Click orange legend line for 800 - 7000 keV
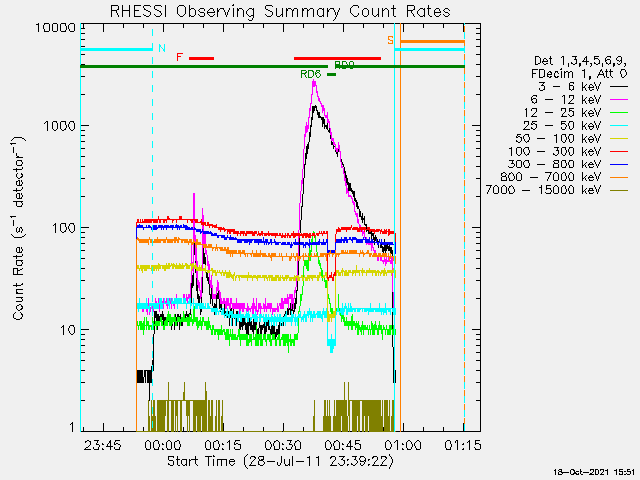Image resolution: width=640 pixels, height=480 pixels. pos(619,177)
